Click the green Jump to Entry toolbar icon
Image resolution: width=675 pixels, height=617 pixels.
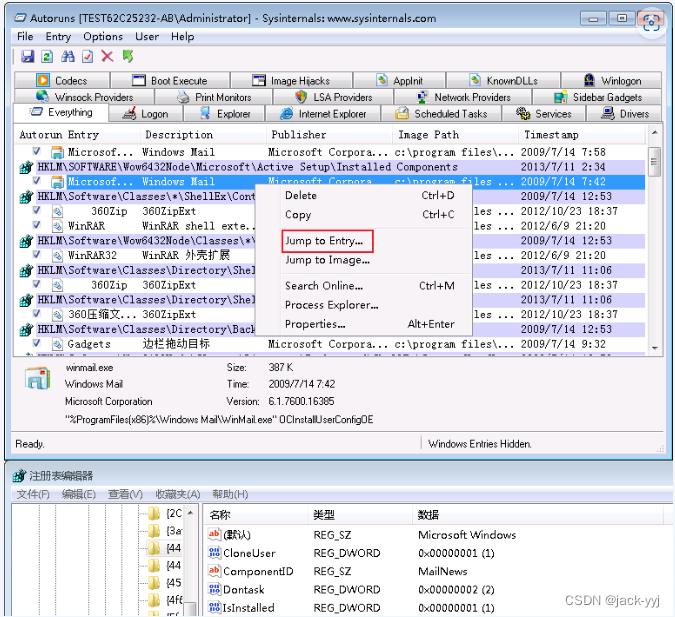[128, 56]
